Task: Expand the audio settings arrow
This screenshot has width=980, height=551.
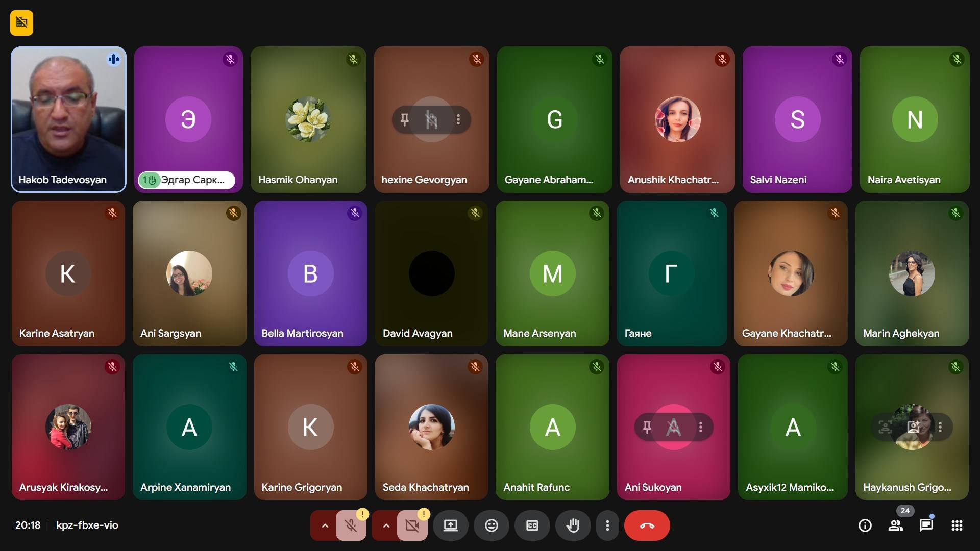Action: tap(325, 525)
